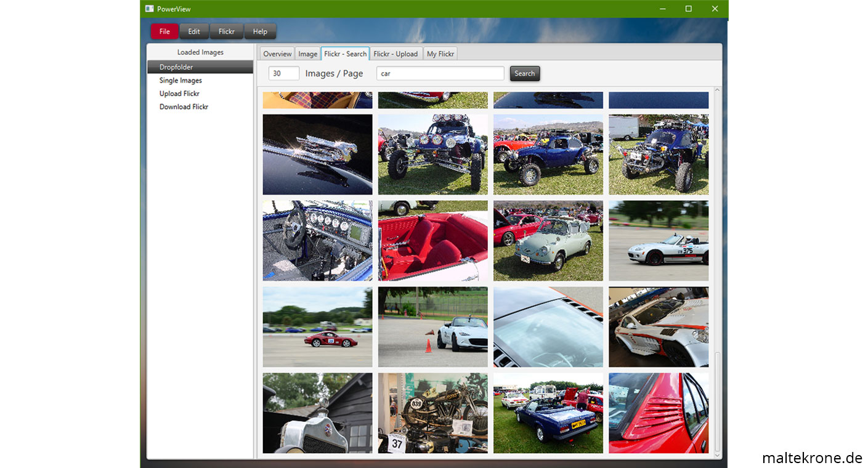Select Single Images in the list

click(x=200, y=80)
